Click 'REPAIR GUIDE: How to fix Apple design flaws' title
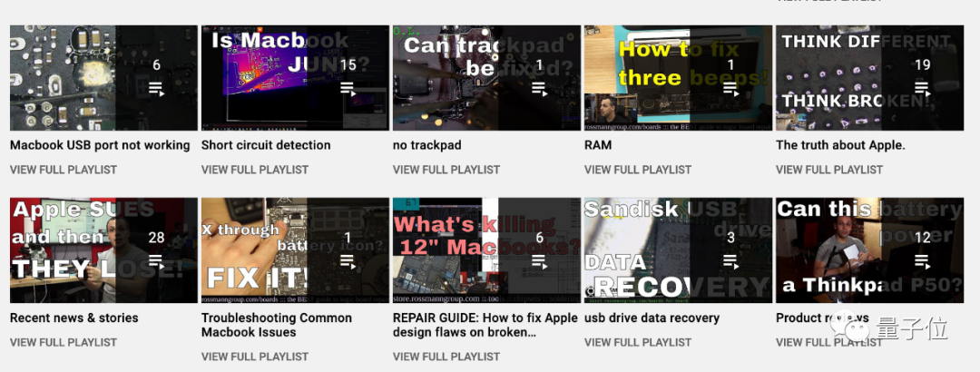This screenshot has width=980, height=372. [485, 325]
